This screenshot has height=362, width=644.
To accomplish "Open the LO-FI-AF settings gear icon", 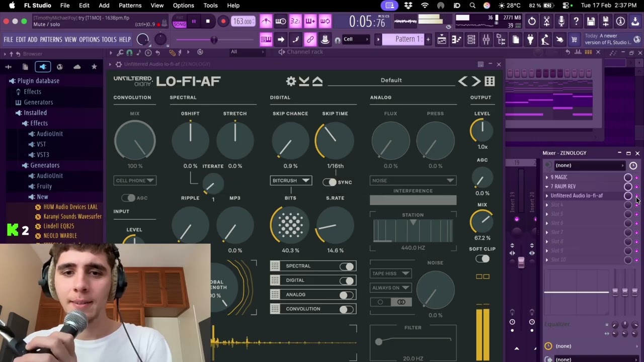I will (291, 81).
